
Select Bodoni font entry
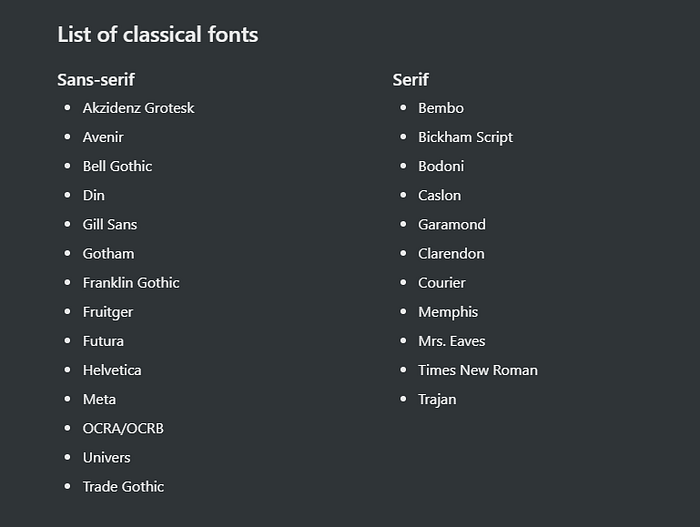pyautogui.click(x=441, y=166)
